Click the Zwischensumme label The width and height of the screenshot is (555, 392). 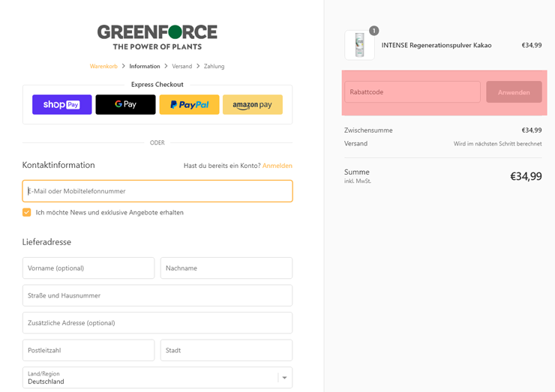(368, 130)
